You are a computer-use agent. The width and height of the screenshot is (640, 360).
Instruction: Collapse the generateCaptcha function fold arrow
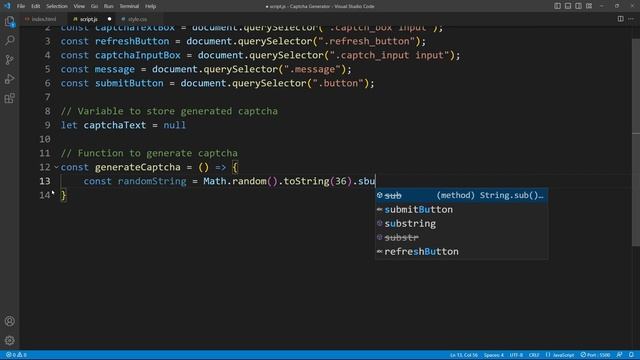56,167
